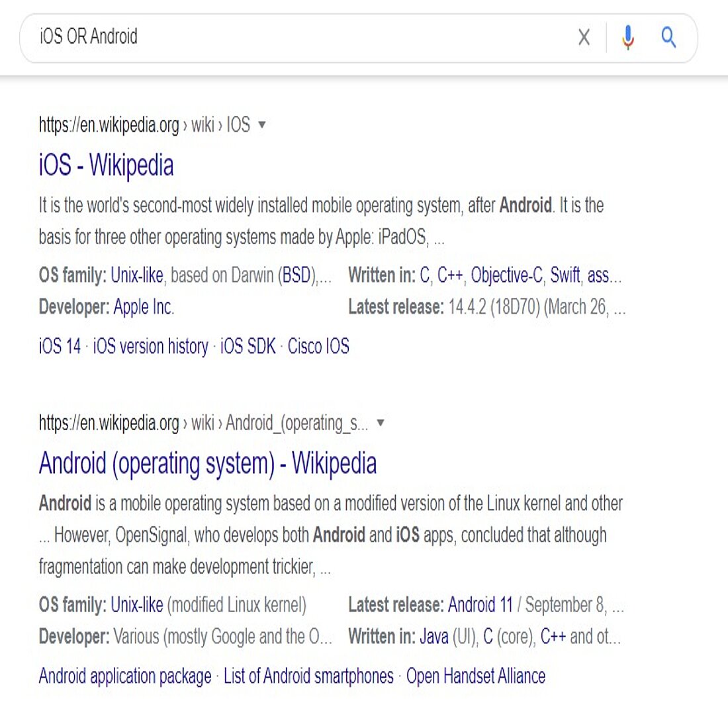Click the magnifying glass search icon
The image size is (728, 728).
click(668, 38)
